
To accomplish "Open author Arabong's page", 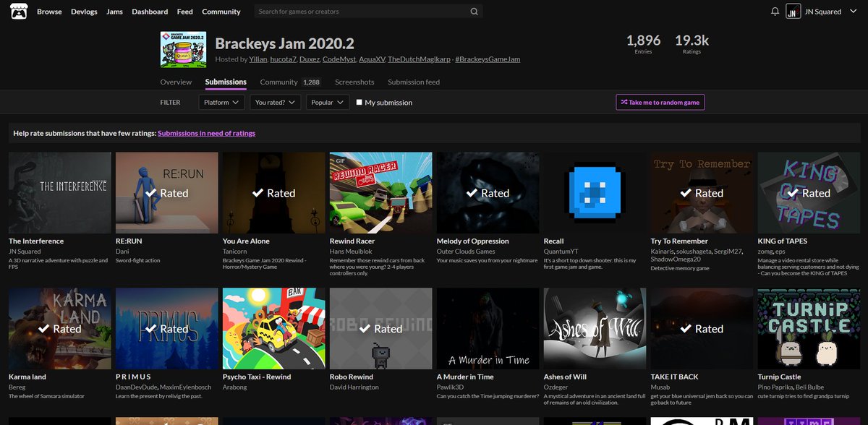I will coord(235,387).
